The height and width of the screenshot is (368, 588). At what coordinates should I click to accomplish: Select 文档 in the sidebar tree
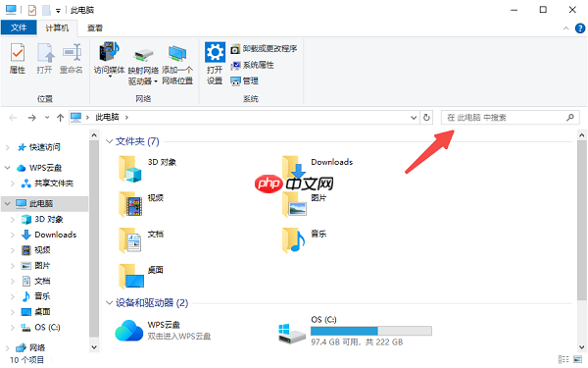[36, 281]
